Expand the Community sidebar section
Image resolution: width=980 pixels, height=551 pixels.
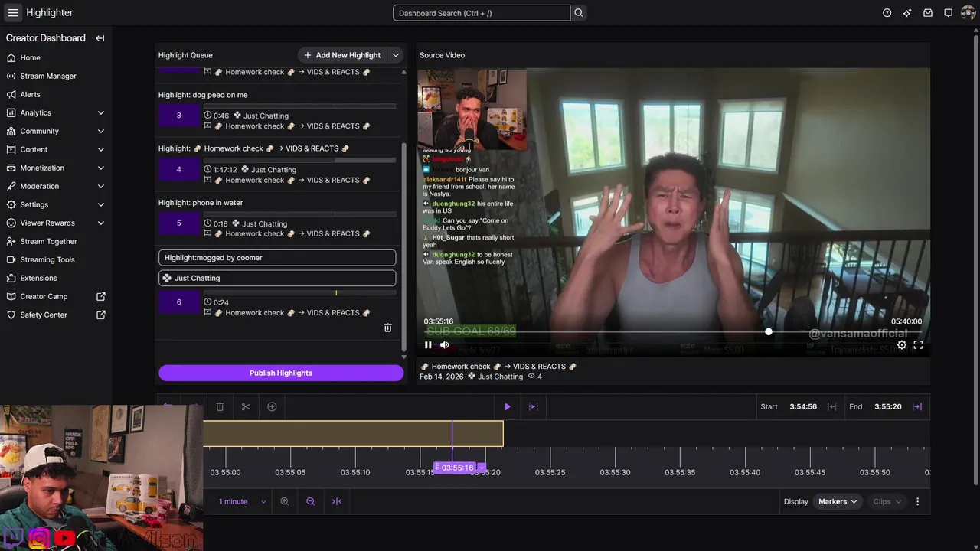[x=101, y=131]
